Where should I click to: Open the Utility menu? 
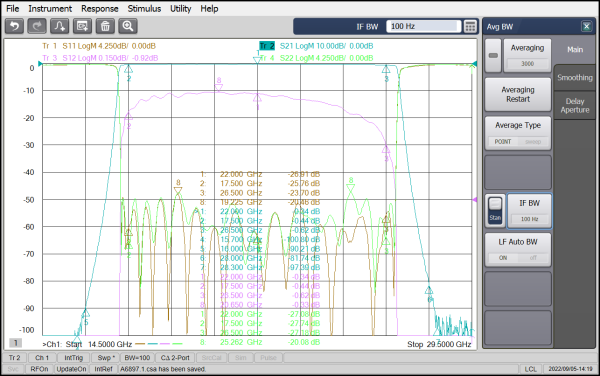pyautogui.click(x=181, y=8)
